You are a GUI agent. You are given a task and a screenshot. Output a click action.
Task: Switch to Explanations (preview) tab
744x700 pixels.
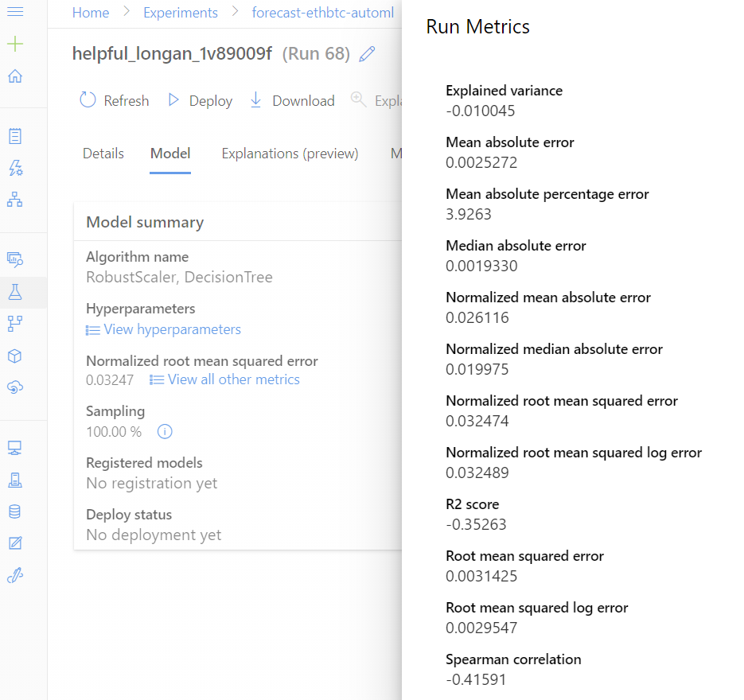point(290,154)
